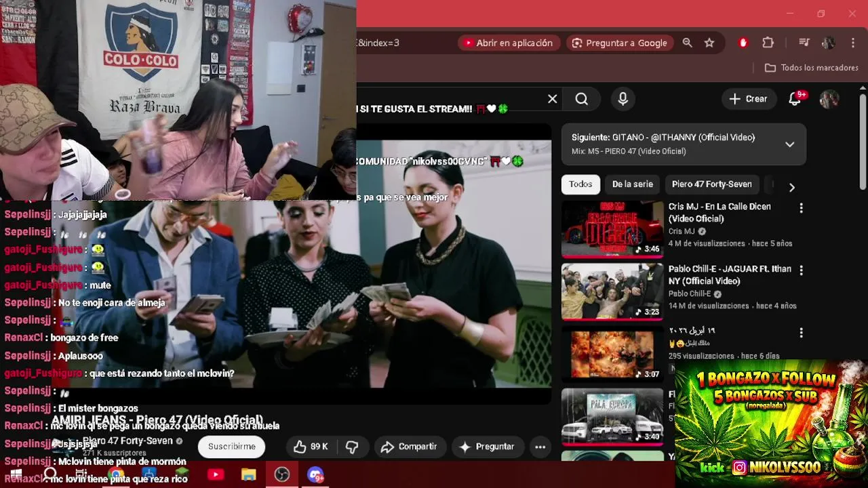868x488 pixels.
Task: Dislike the video with the thumbs-down button
Action: pos(352,447)
